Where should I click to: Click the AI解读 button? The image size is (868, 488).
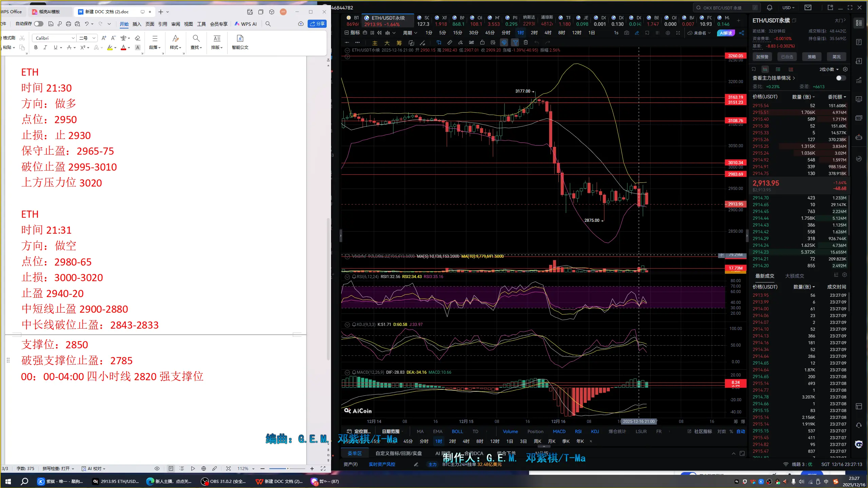coord(726,33)
